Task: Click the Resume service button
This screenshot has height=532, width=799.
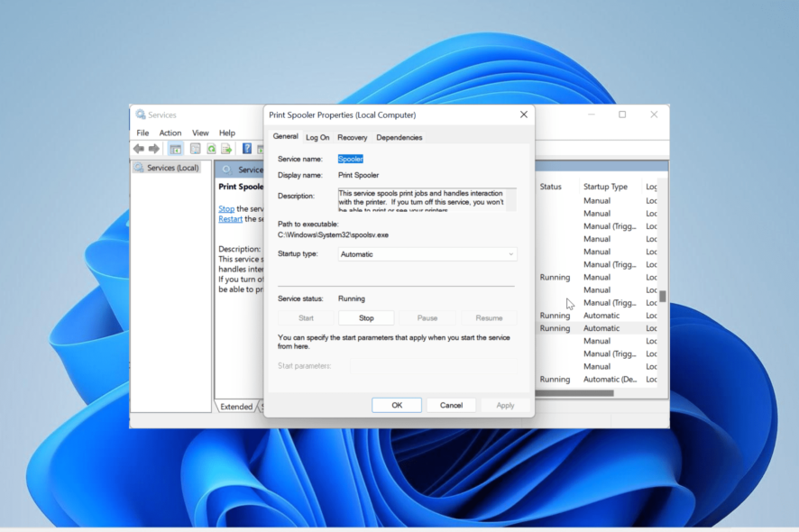Action: (489, 318)
